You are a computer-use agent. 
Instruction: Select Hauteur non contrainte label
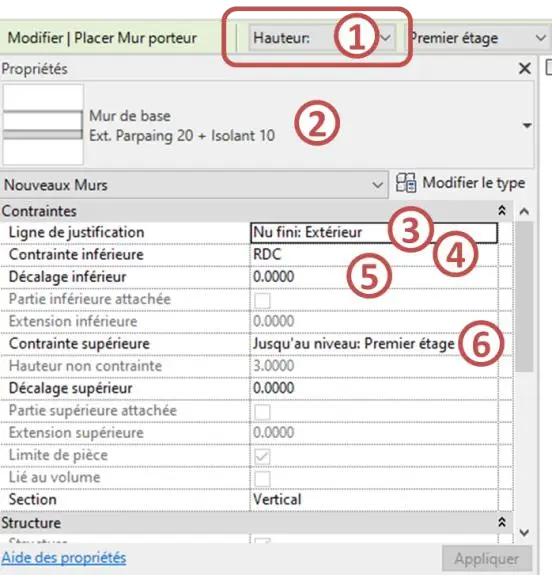(85, 366)
